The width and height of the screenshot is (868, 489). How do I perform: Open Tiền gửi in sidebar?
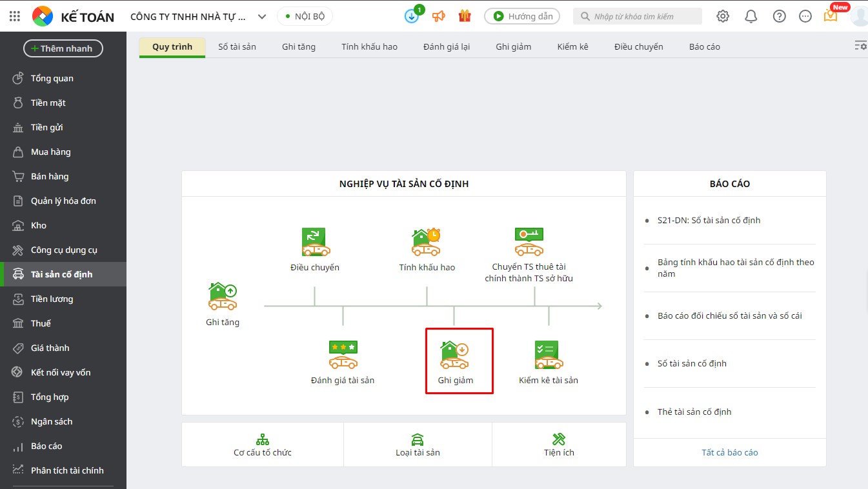(63, 127)
